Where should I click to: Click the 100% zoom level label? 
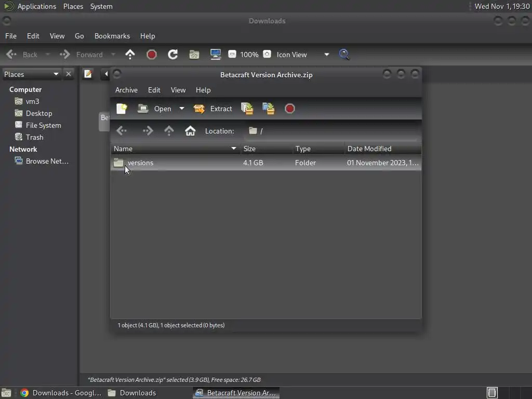point(249,55)
